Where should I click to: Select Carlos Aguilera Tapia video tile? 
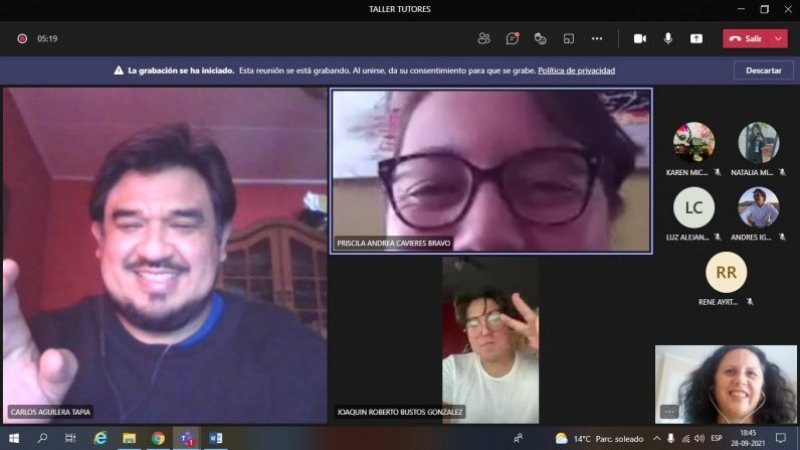165,255
